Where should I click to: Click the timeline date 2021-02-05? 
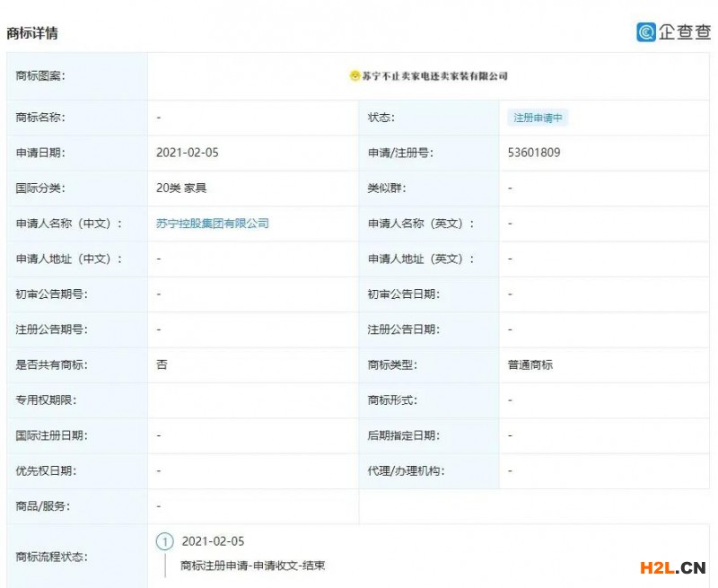pos(213,541)
